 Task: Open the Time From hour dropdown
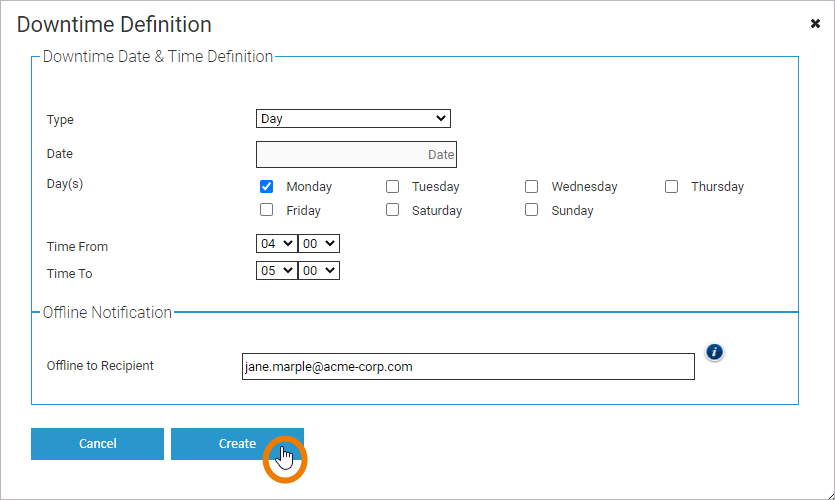point(276,243)
